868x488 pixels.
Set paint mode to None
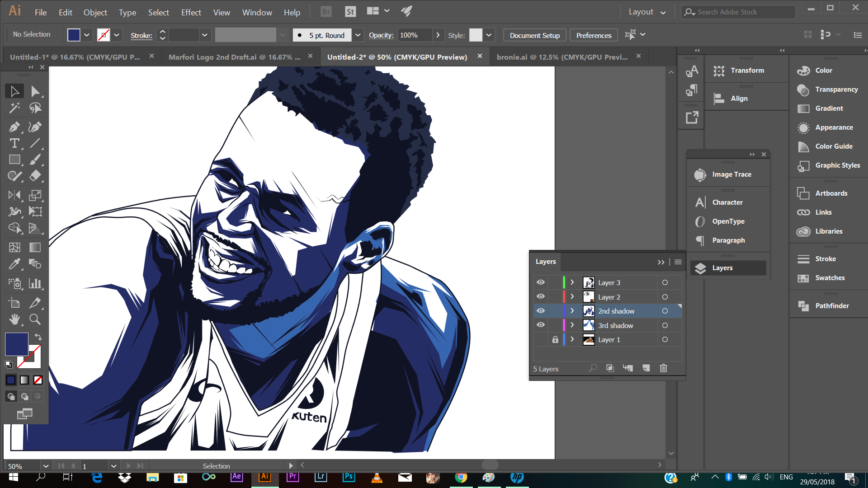click(x=38, y=380)
